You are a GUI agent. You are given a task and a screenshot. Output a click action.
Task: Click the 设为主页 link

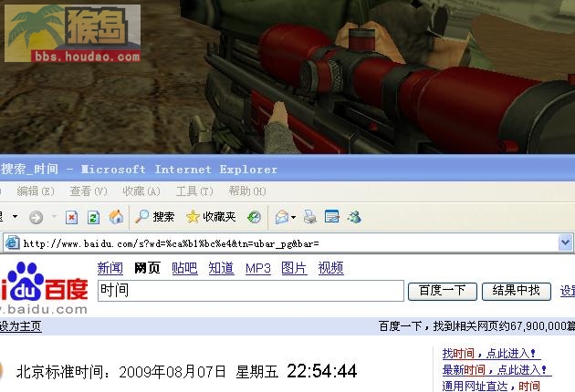(20, 326)
